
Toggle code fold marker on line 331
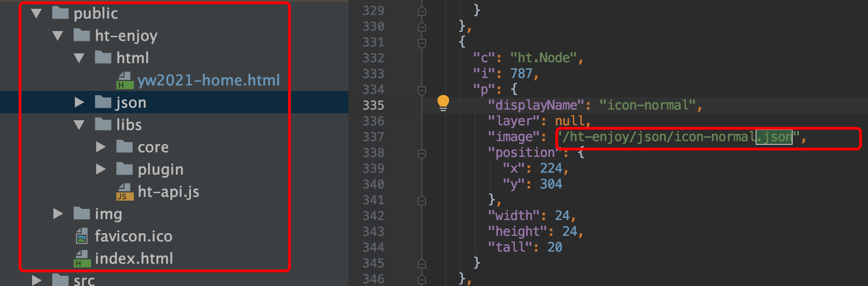click(422, 43)
